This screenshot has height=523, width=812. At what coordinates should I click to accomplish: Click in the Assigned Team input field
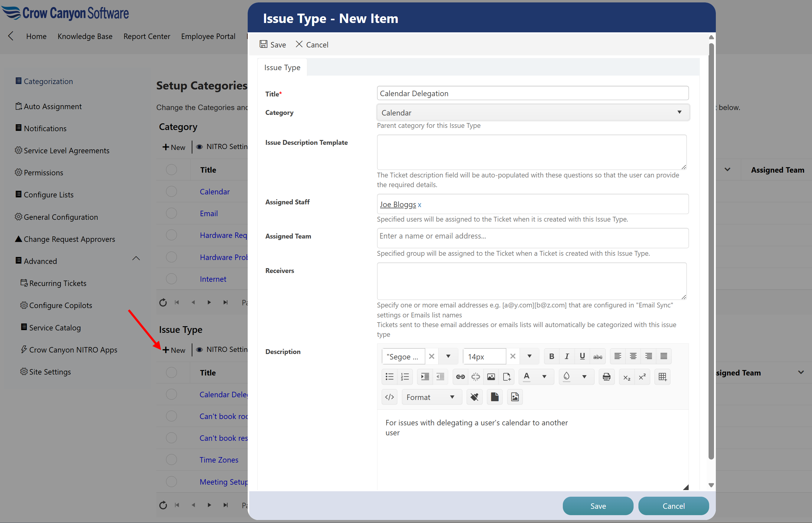click(532, 236)
